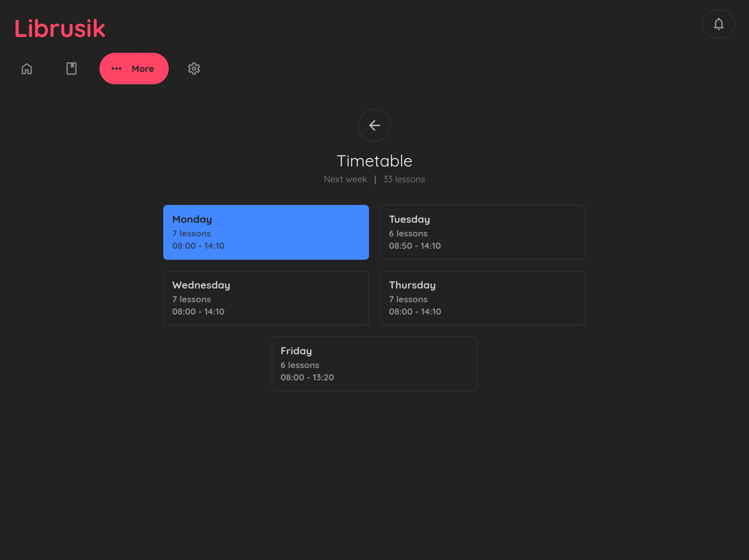Image resolution: width=749 pixels, height=560 pixels.
Task: Open Monday's lesson card
Action: click(x=266, y=232)
